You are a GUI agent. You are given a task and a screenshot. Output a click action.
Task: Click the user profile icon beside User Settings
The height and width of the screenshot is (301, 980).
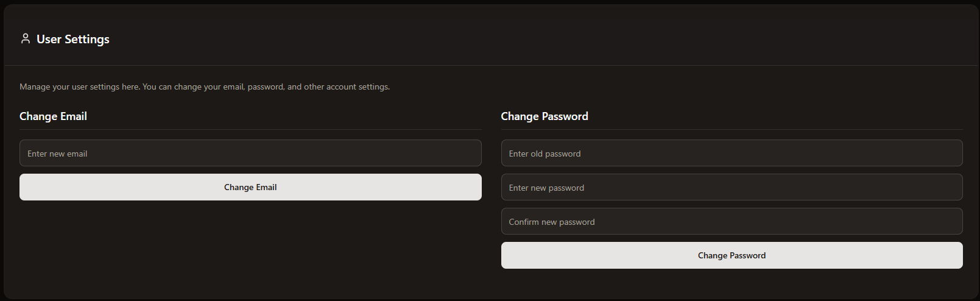(26, 39)
